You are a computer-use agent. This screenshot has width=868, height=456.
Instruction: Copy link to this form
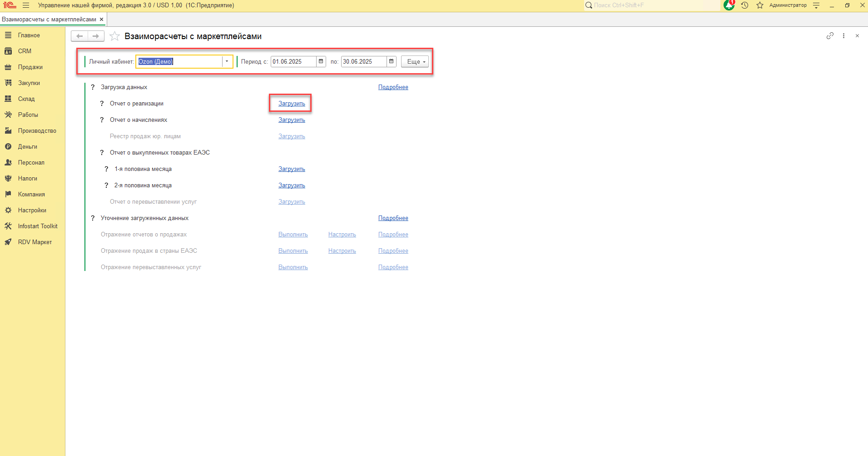coord(830,35)
